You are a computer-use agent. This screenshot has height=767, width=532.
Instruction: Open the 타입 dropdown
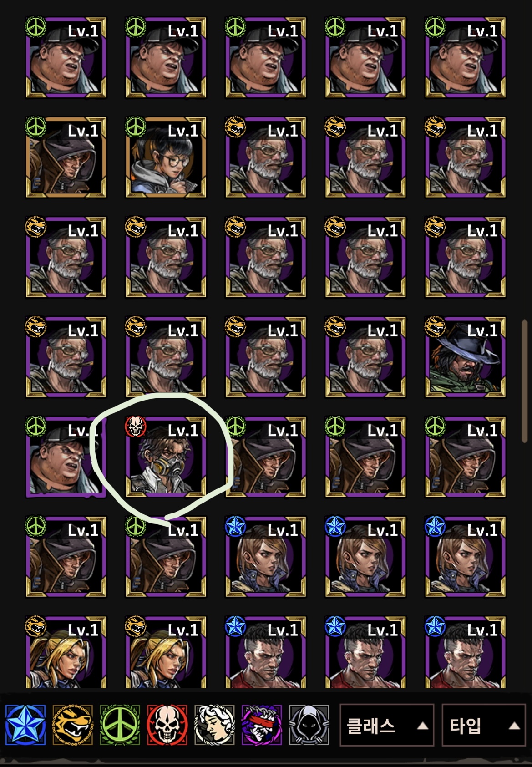click(x=484, y=725)
